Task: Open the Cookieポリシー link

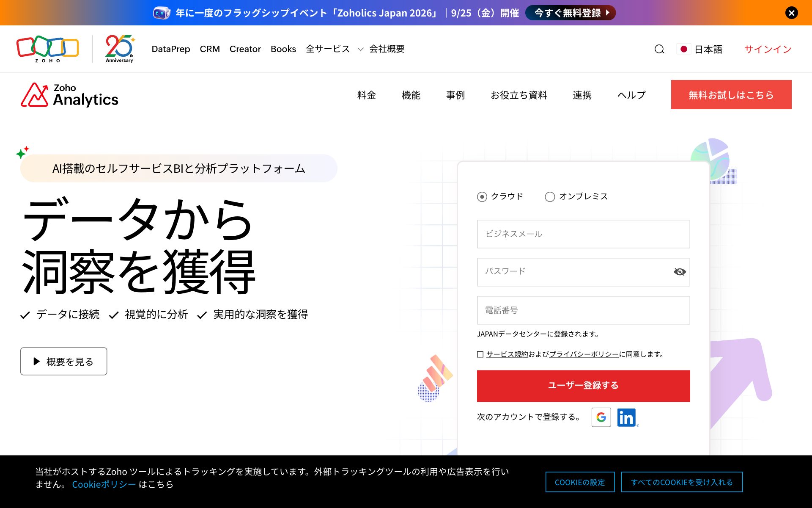Action: point(104,484)
